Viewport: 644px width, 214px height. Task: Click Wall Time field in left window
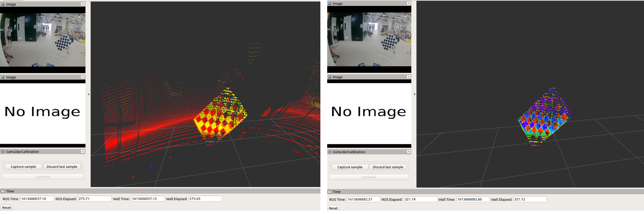(148, 199)
